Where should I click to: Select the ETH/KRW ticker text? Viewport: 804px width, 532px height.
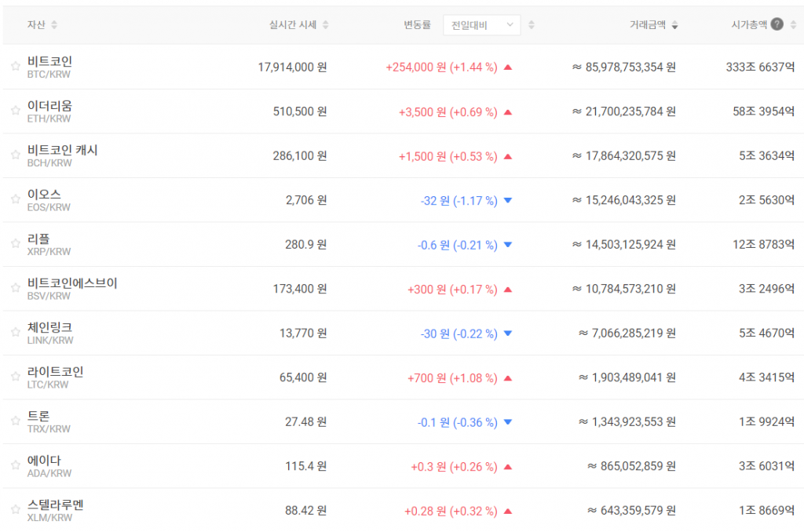[49, 118]
